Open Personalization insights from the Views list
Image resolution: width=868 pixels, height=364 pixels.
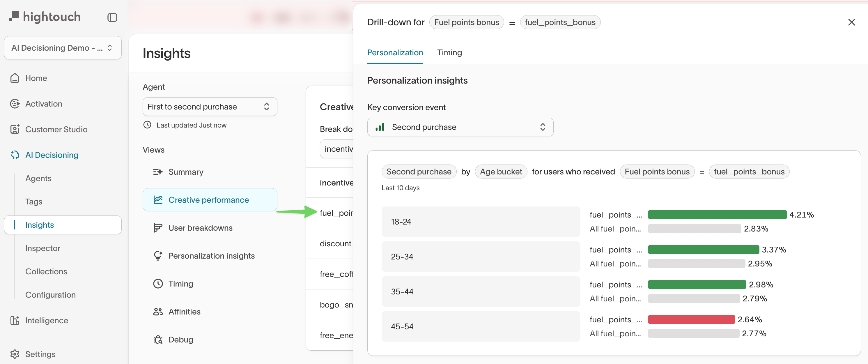(x=211, y=255)
